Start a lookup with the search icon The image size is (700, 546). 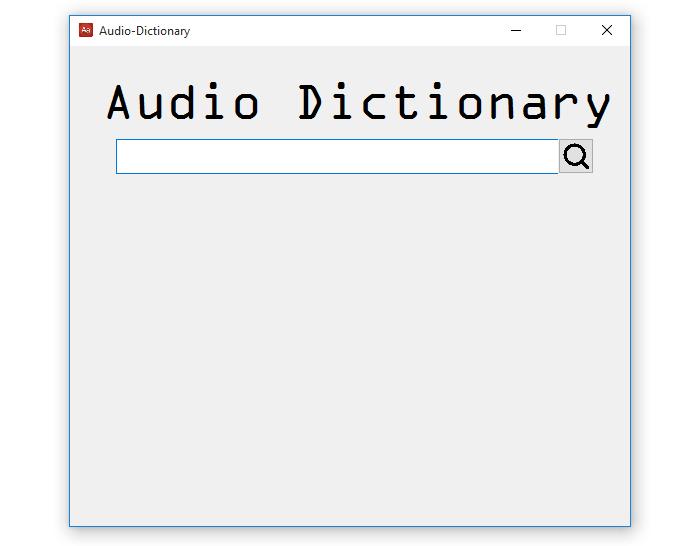575,156
